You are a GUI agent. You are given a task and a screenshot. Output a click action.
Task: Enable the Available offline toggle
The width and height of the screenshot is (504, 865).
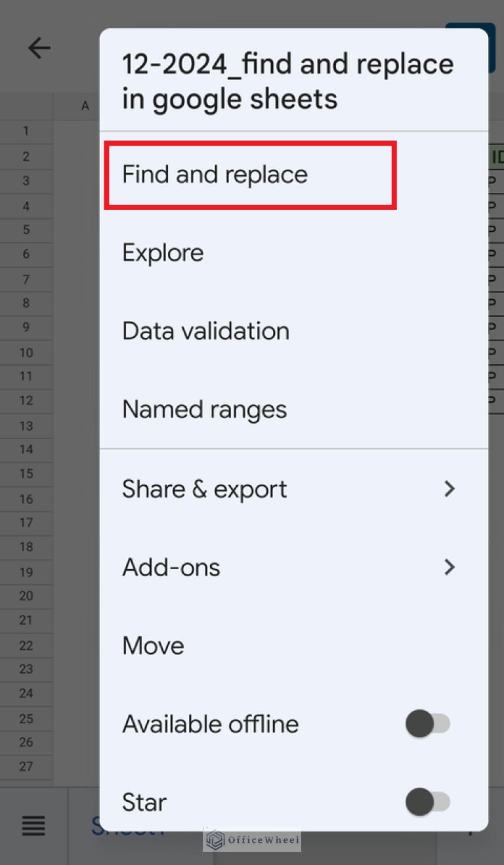pos(427,723)
